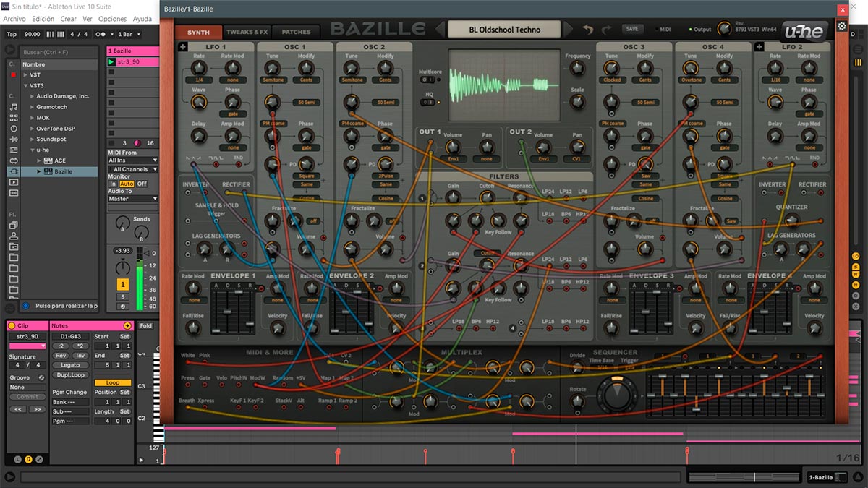
Task: Open the Samples browser category
Action: (x=13, y=194)
